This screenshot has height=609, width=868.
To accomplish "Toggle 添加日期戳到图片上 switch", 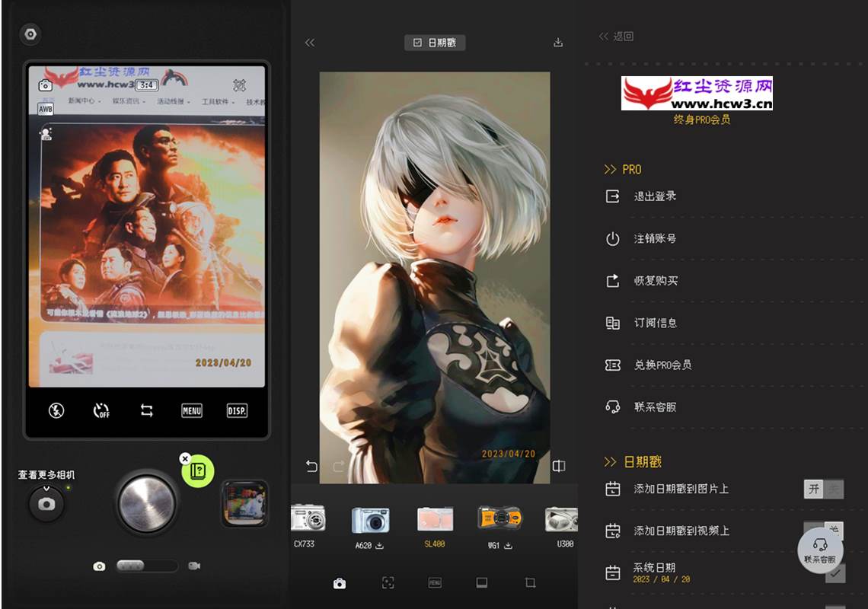I will click(823, 489).
